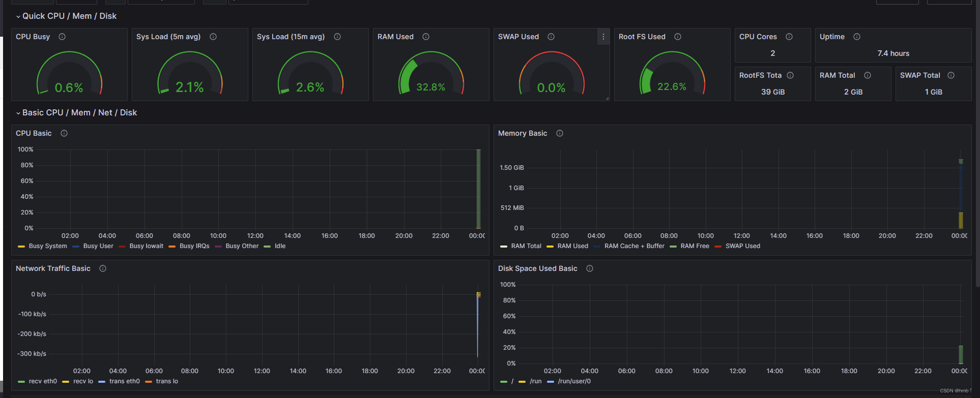Click the Network Traffic spike near 00:00

tap(478, 325)
